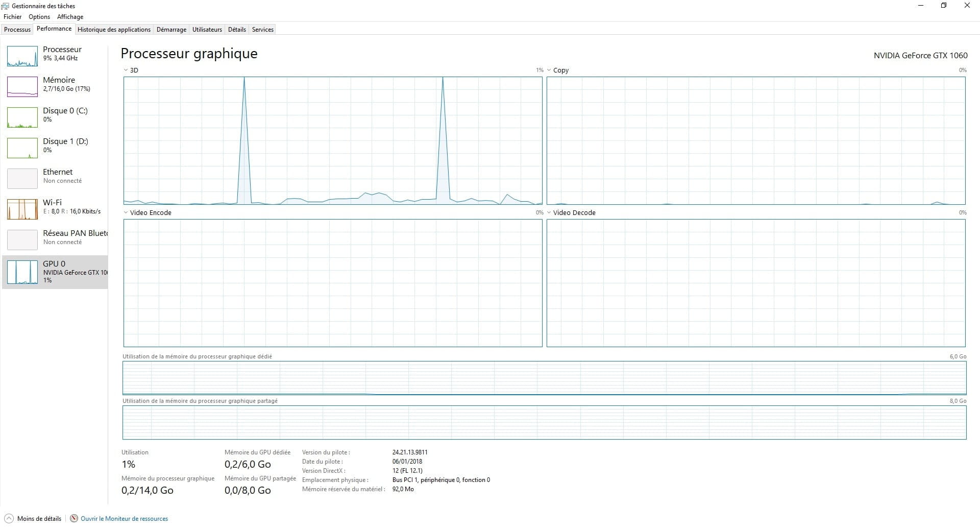Click the dedicated GPU memory usage graph
Screen dimensions: 980x531
(545, 378)
